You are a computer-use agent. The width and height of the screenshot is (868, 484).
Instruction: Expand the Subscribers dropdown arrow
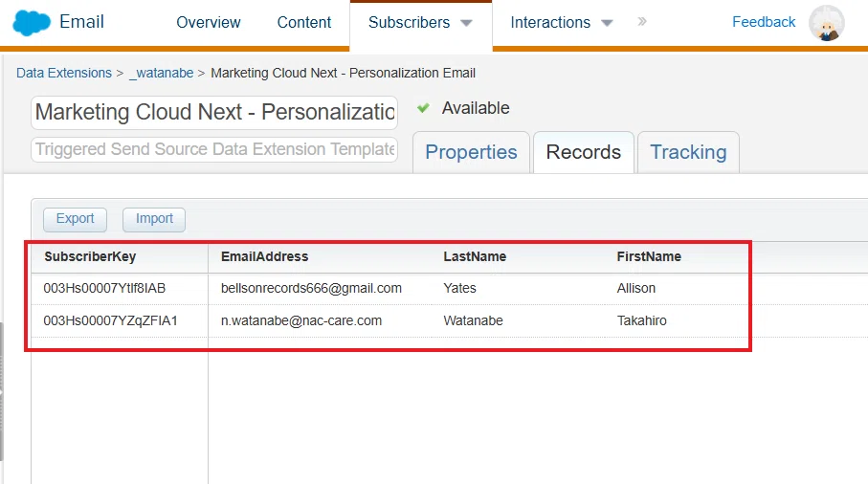[x=466, y=23]
